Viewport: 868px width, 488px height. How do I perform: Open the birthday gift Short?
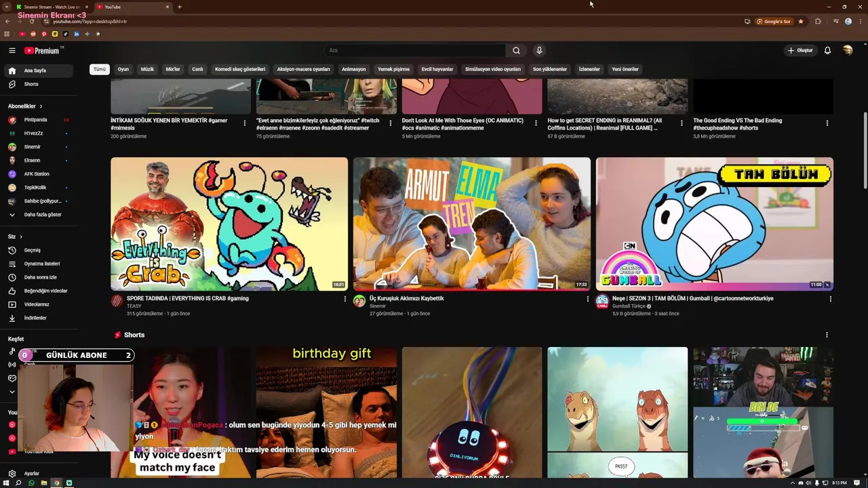point(326,412)
